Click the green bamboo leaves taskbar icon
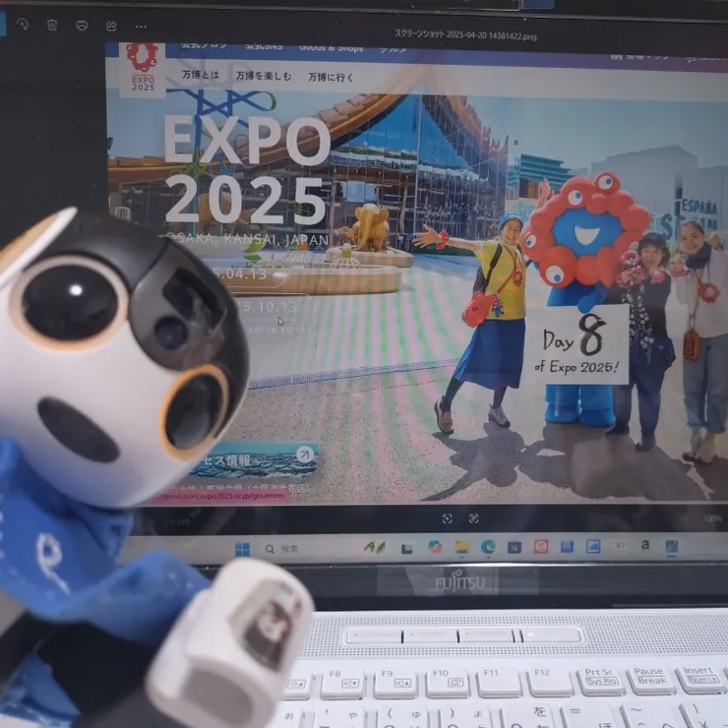Viewport: 728px width, 728px height. [x=375, y=548]
